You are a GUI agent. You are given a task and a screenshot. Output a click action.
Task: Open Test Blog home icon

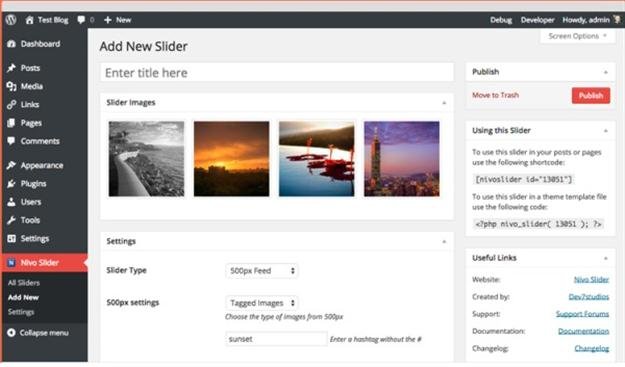(x=29, y=20)
